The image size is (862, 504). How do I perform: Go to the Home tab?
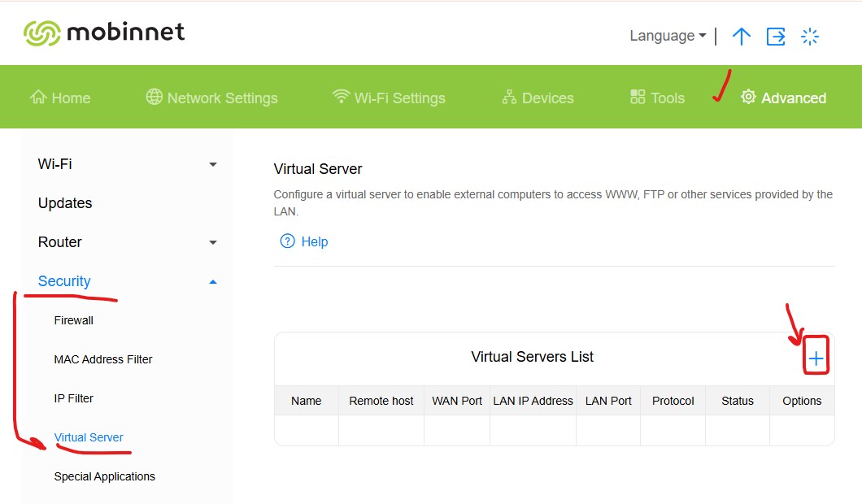coord(60,98)
